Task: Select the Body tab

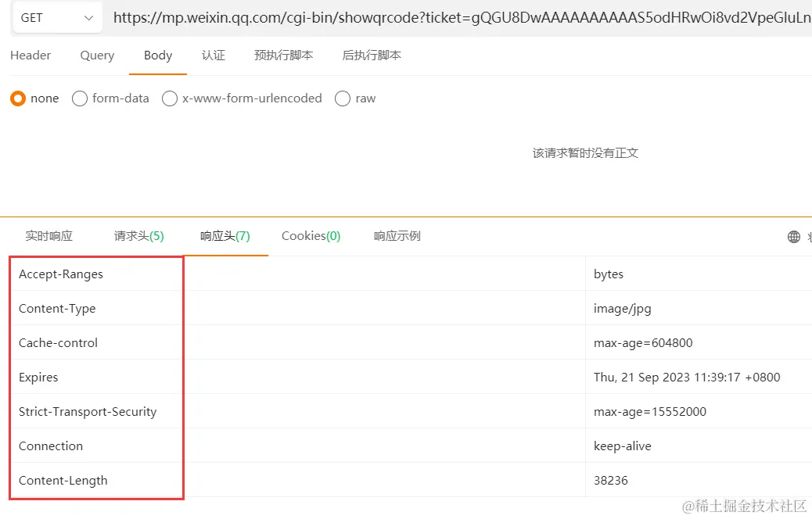Action: click(158, 55)
